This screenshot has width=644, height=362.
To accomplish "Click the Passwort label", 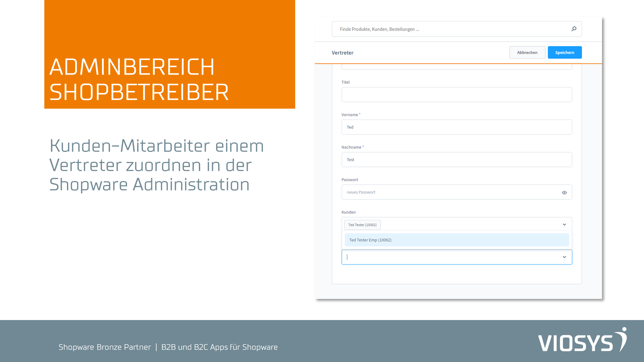I will pyautogui.click(x=350, y=180).
